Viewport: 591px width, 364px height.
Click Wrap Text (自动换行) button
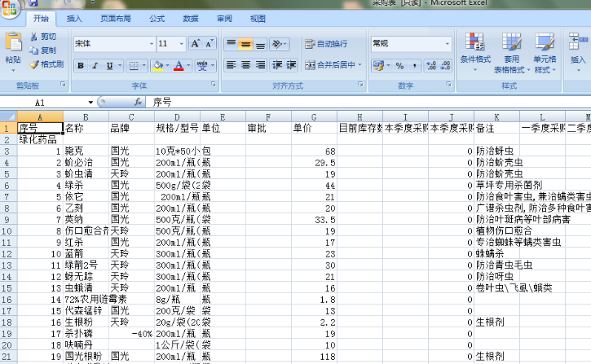pyautogui.click(x=326, y=44)
